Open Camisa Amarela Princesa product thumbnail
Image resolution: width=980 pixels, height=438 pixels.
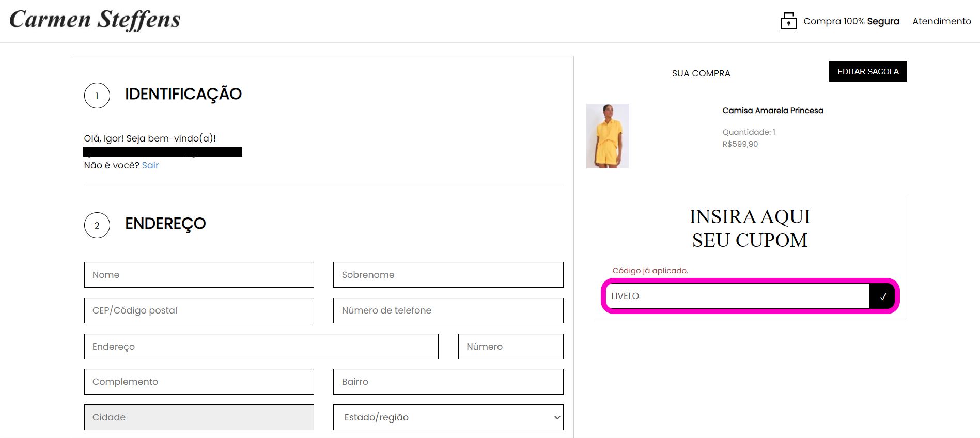tap(608, 136)
